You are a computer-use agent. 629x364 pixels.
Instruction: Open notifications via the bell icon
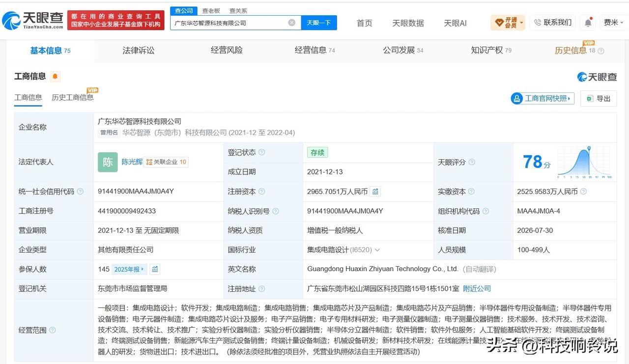tap(588, 23)
